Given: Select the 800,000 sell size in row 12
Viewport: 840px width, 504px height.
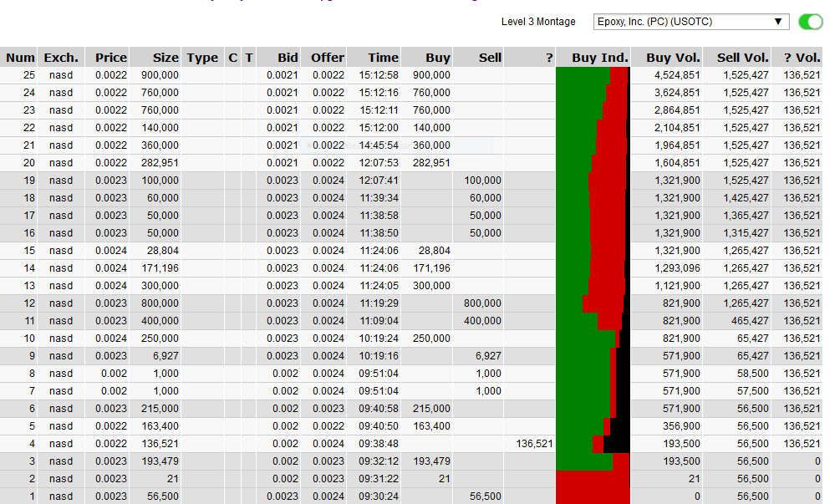Looking at the screenshot, I should pos(481,303).
